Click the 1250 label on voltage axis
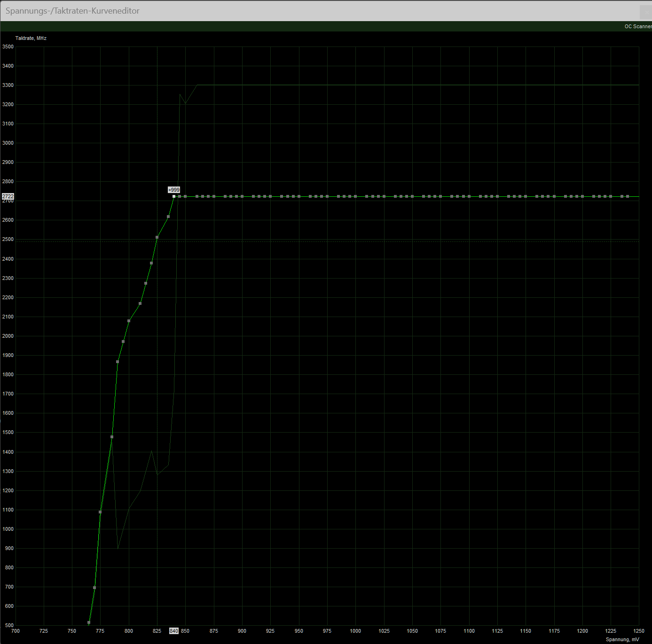The height and width of the screenshot is (644, 652). (639, 631)
